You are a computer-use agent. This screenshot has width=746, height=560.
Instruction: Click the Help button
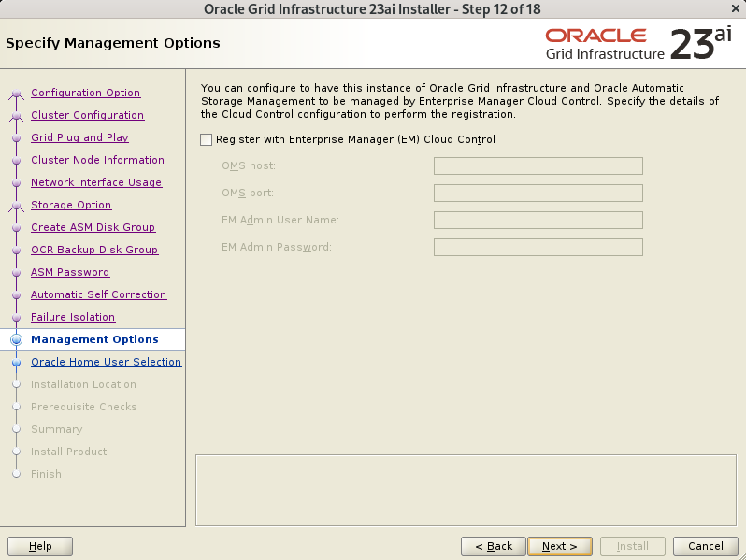pos(40,546)
